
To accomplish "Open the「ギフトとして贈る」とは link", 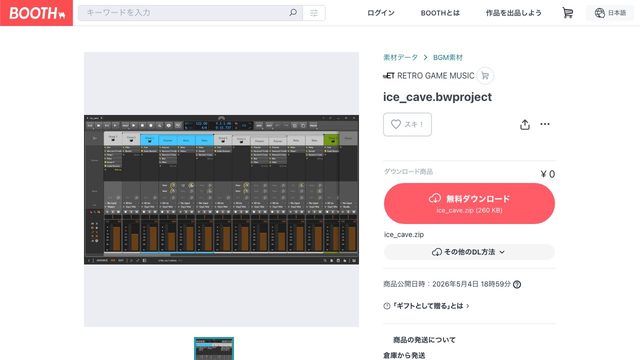I will tap(426, 306).
